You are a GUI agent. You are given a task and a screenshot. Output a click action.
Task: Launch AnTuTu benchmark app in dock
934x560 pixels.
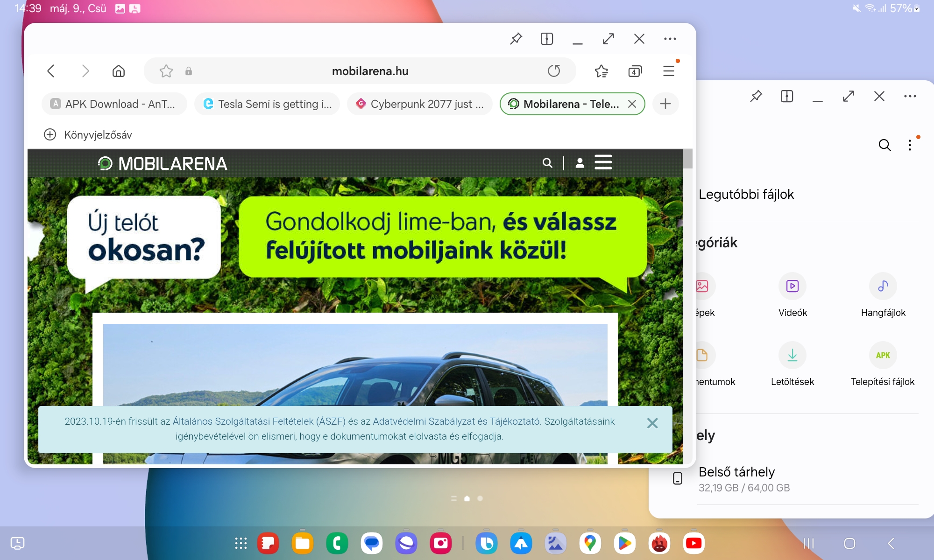[x=659, y=543]
